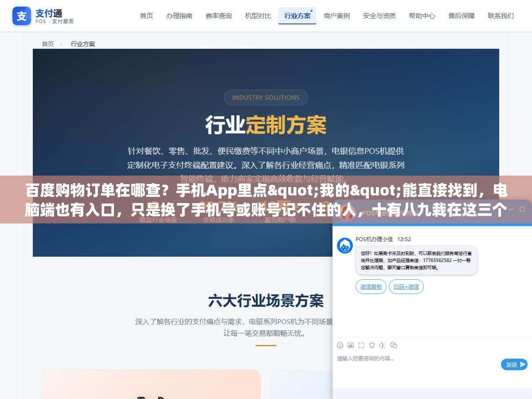The width and height of the screenshot is (532, 399).
Task: Click the 发送 send button
Action: pos(514,364)
